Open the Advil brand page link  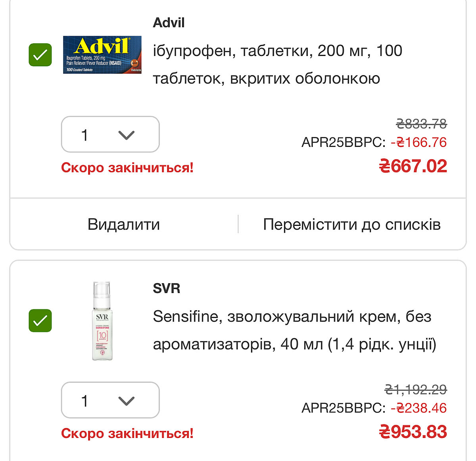click(x=169, y=23)
